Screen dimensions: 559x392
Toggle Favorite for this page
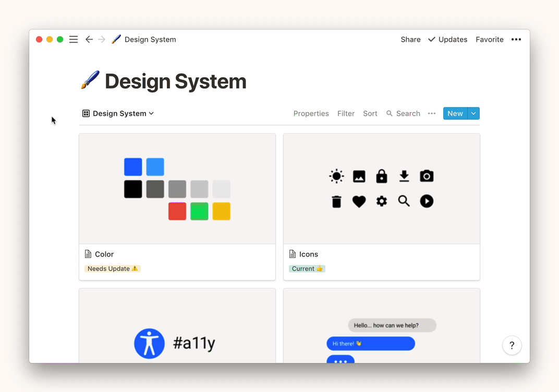[489, 40]
